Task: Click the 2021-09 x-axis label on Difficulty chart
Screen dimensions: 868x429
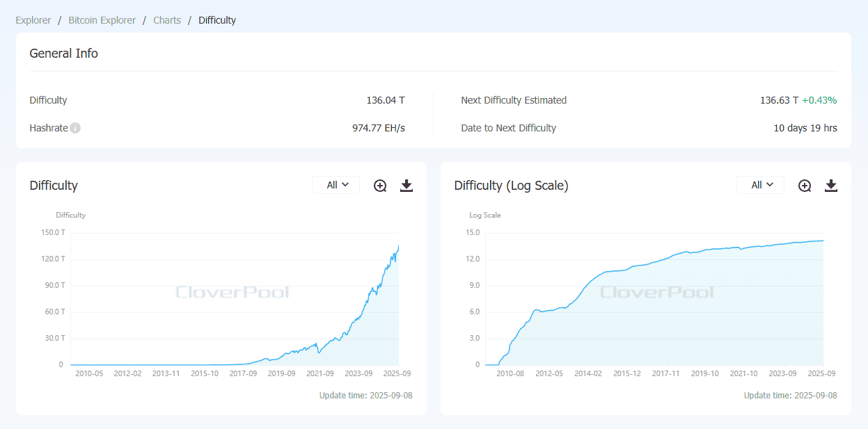Action: (320, 373)
